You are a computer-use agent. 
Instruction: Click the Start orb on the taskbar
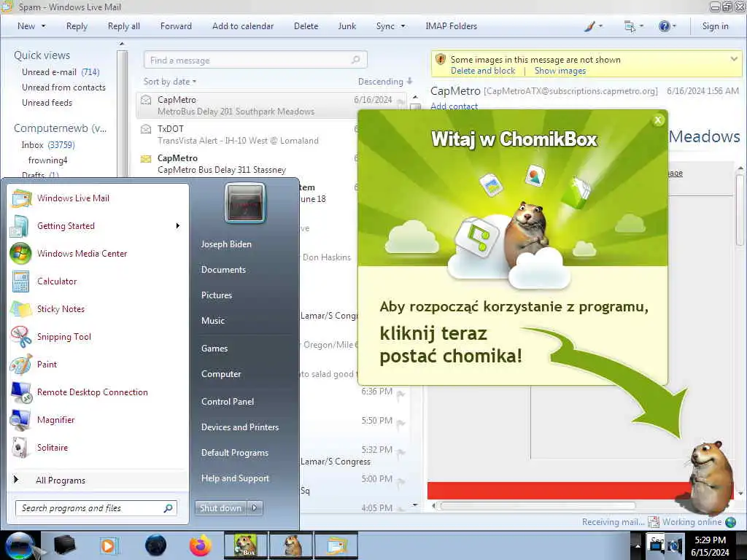pyautogui.click(x=19, y=545)
